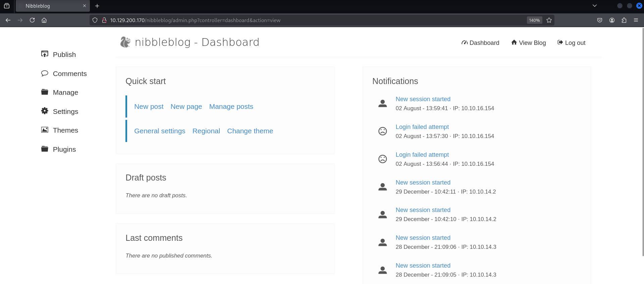Go to Dashboard in top navigation
The height and width of the screenshot is (284, 644).
tap(480, 43)
